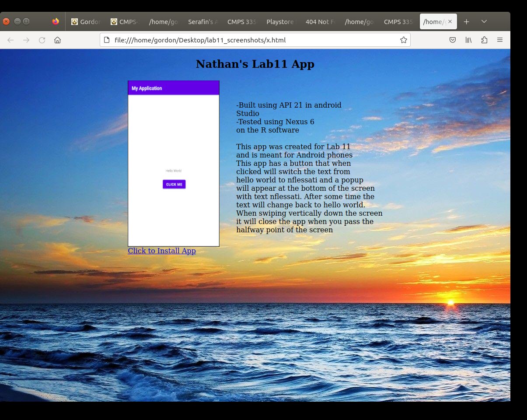
Task: Expand the list all tabs chevron
Action: (x=484, y=21)
